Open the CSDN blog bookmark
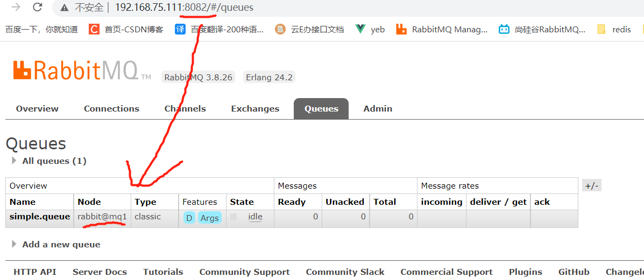This screenshot has height=277, width=644. pyautogui.click(x=126, y=29)
